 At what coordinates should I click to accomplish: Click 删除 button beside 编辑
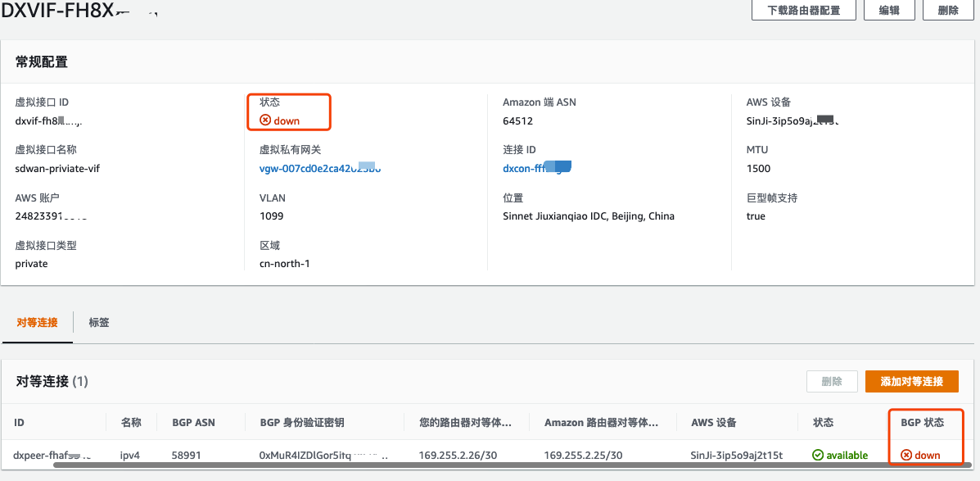click(947, 10)
